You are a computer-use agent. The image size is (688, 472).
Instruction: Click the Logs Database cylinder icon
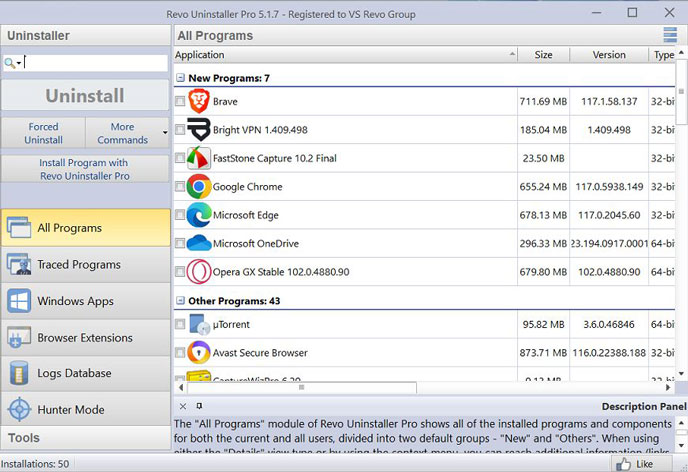[19, 373]
